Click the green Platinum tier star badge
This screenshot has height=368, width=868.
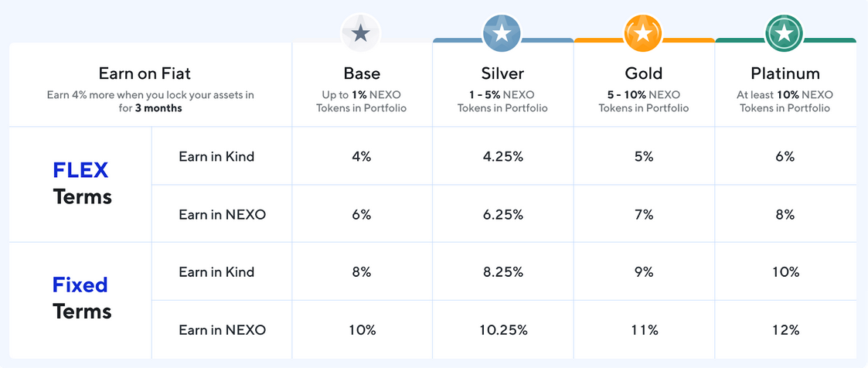[785, 33]
